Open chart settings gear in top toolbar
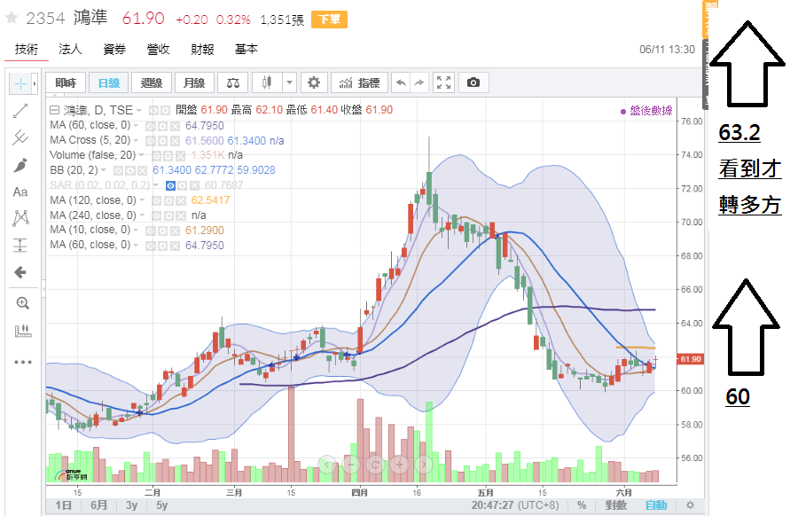This screenshot has height=532, width=798. [x=312, y=82]
